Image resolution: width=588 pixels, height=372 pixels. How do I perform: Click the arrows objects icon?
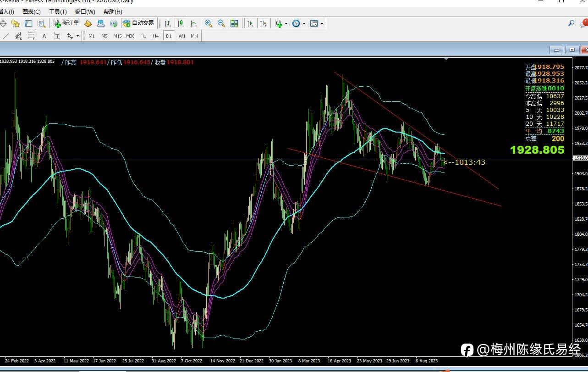pyautogui.click(x=70, y=36)
